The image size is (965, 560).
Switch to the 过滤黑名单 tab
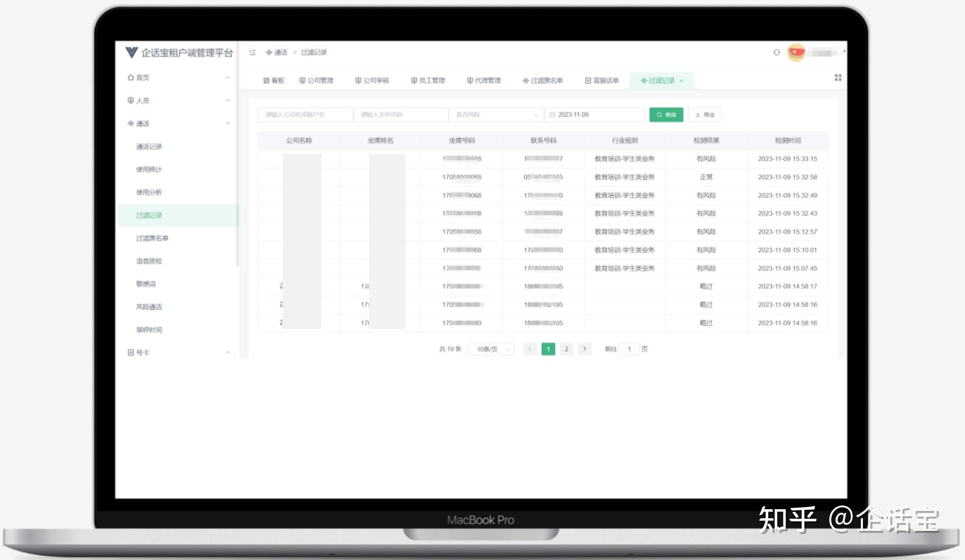pos(543,80)
